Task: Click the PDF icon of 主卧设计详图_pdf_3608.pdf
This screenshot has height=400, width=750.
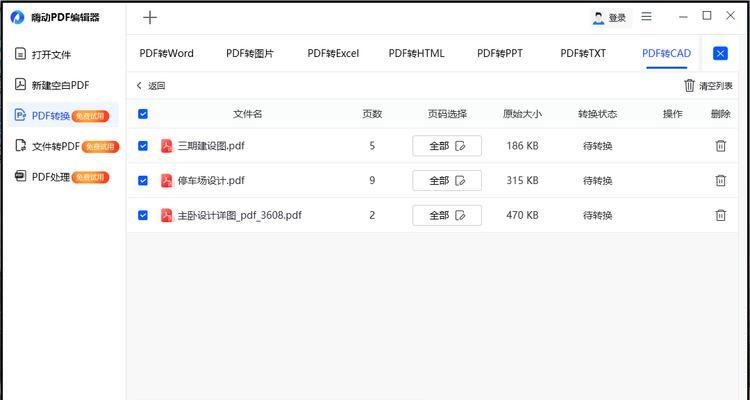Action: pos(166,215)
